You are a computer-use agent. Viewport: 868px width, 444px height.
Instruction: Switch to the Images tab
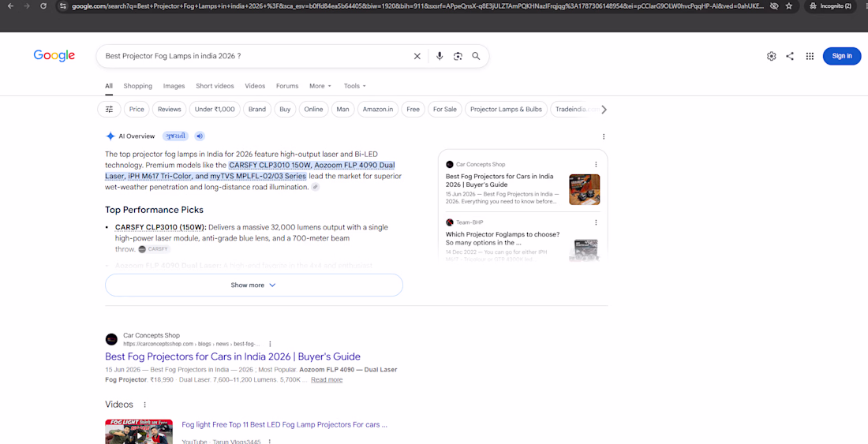coord(174,86)
